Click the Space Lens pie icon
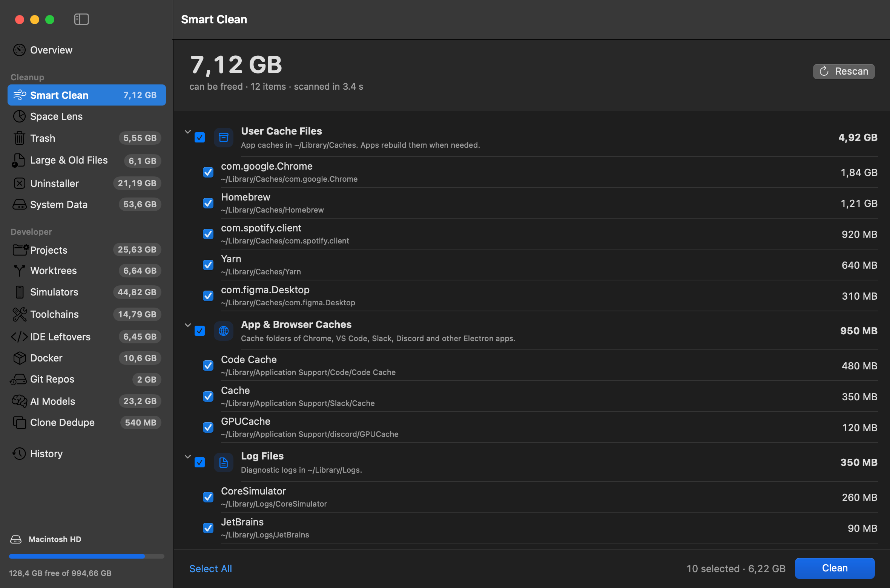The height and width of the screenshot is (588, 890). pyautogui.click(x=19, y=116)
